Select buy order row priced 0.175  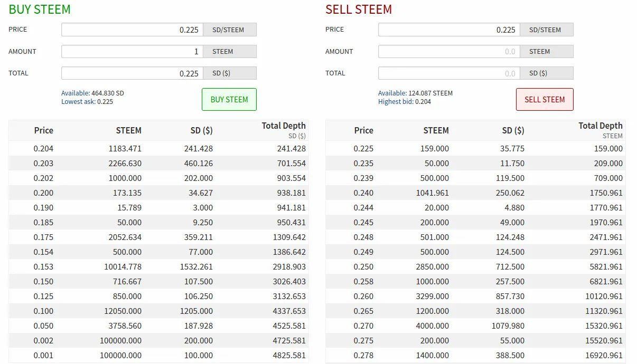[x=159, y=237]
